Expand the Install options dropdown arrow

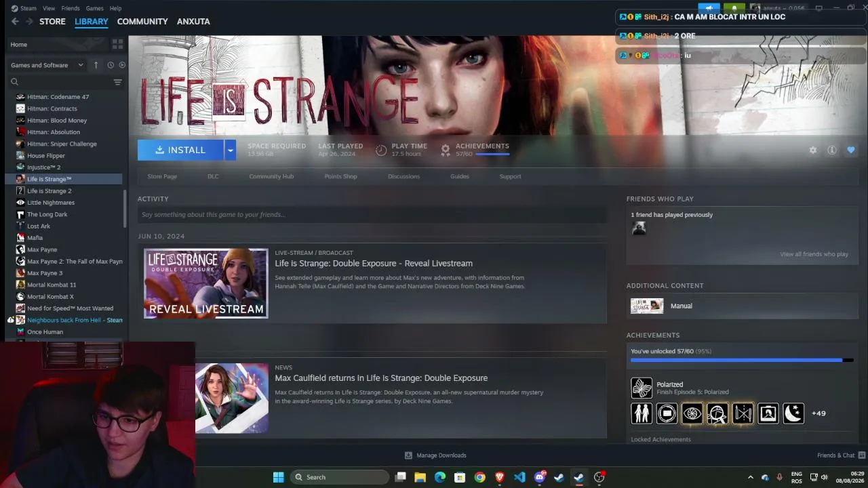[231, 150]
